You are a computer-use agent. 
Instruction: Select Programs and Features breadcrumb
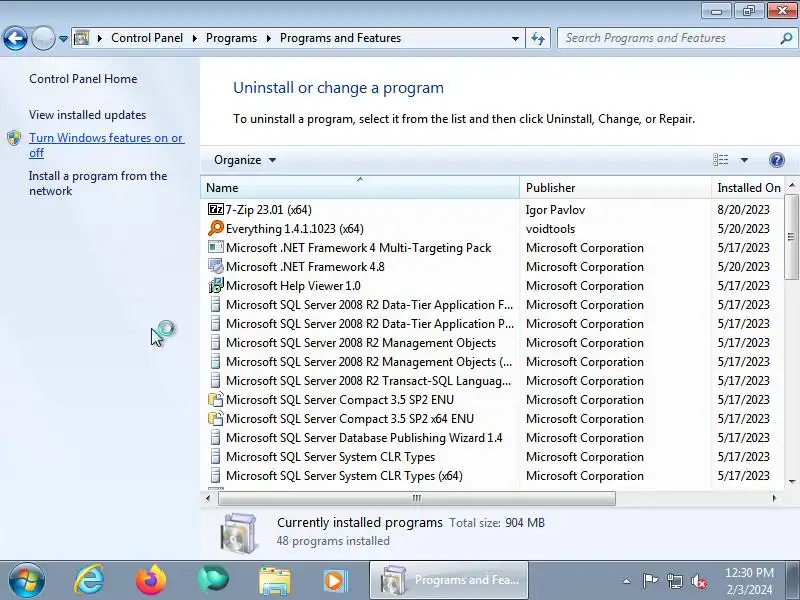(x=340, y=38)
